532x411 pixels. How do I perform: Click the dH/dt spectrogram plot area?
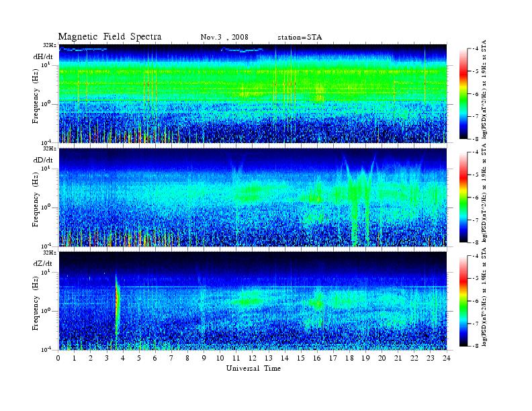pos(253,93)
